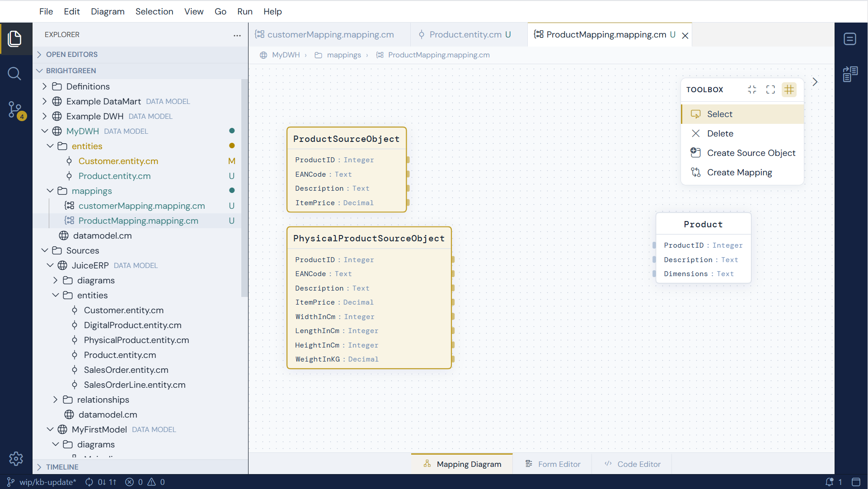Click the toolbox center diagram icon
Viewport: 868px width, 489px height.
tap(752, 89)
